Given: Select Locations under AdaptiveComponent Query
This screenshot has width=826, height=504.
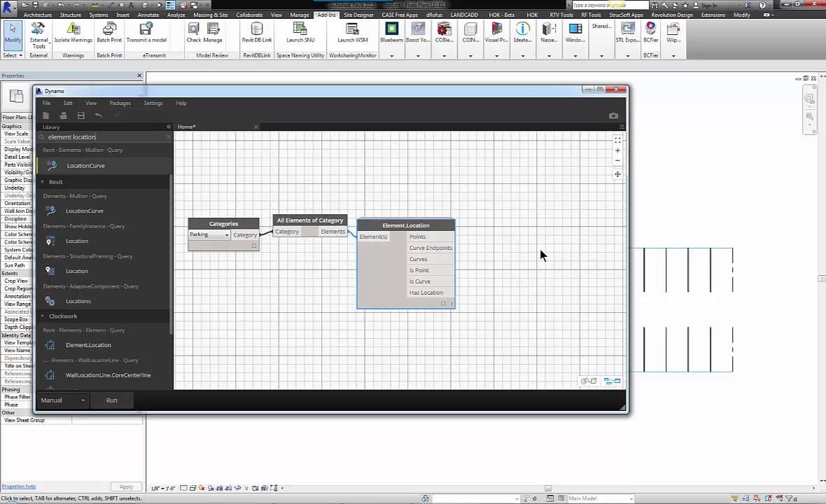Looking at the screenshot, I should [x=78, y=301].
